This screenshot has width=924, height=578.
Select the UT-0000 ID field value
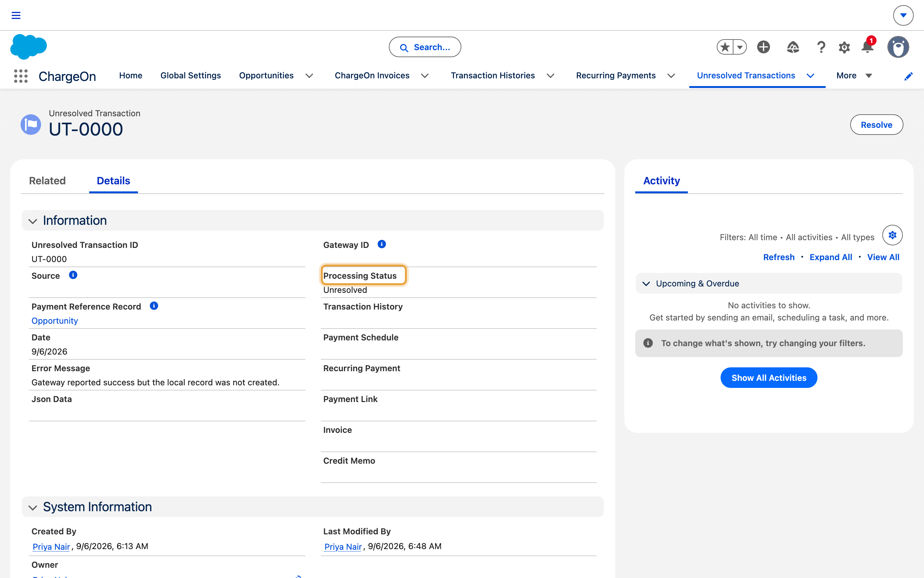(49, 259)
